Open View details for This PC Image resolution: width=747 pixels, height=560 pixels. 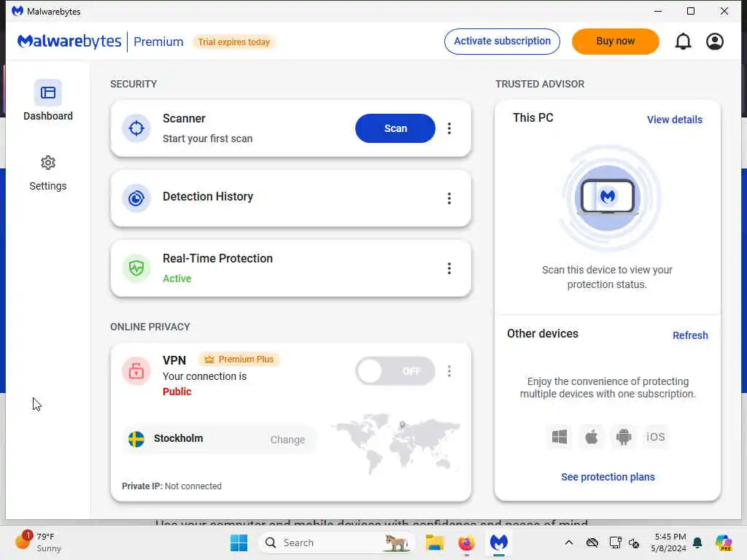click(674, 120)
